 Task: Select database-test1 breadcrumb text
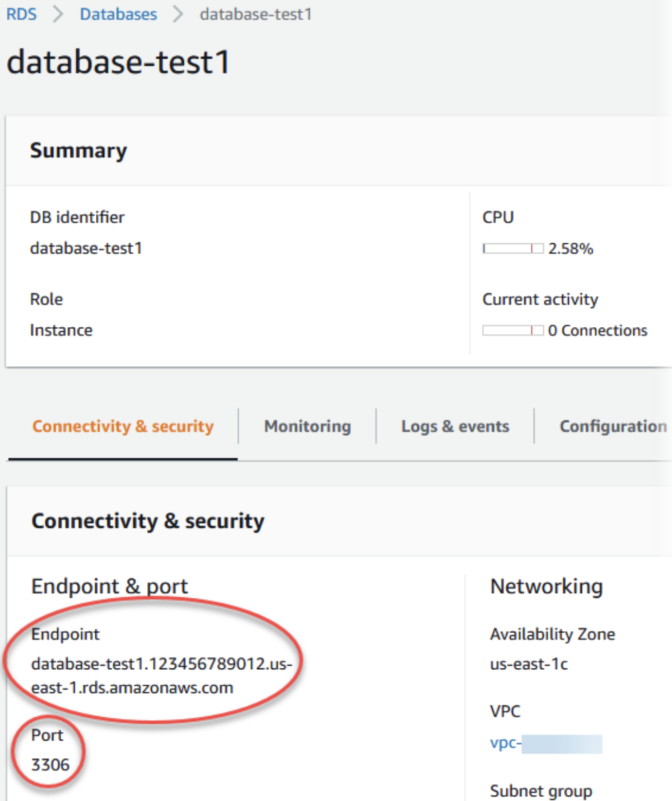256,14
